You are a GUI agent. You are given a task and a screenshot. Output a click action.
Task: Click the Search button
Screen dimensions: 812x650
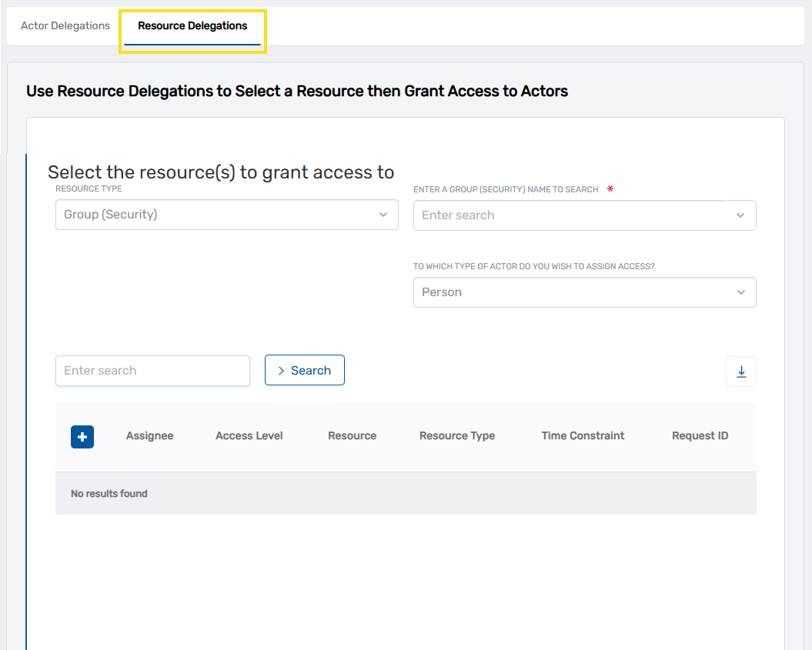point(305,370)
